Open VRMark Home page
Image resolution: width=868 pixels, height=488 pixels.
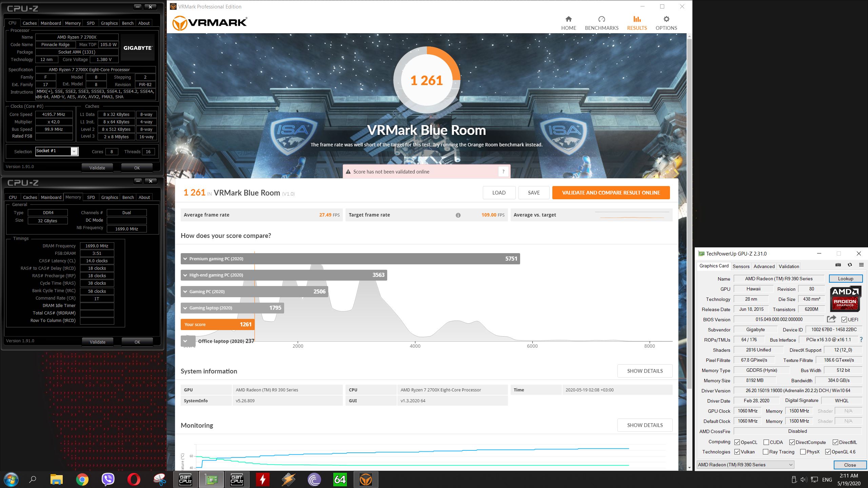[x=569, y=23]
